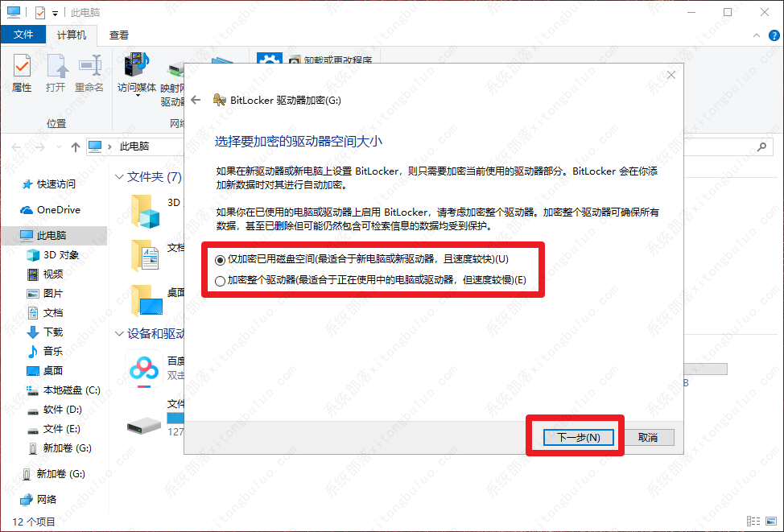Click 网络 in navigation pane

(x=47, y=499)
